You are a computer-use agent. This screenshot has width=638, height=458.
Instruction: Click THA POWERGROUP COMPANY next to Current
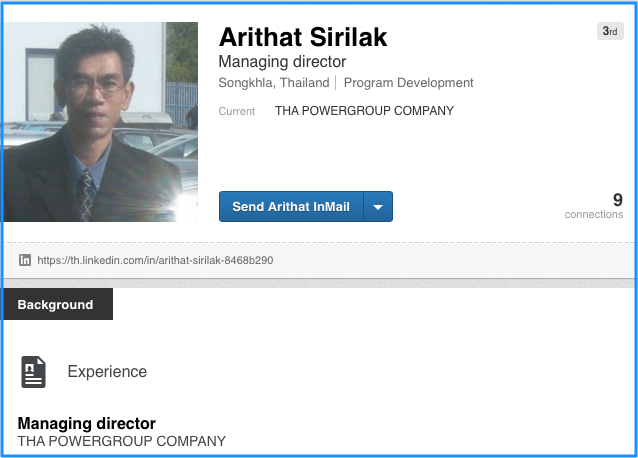[364, 111]
